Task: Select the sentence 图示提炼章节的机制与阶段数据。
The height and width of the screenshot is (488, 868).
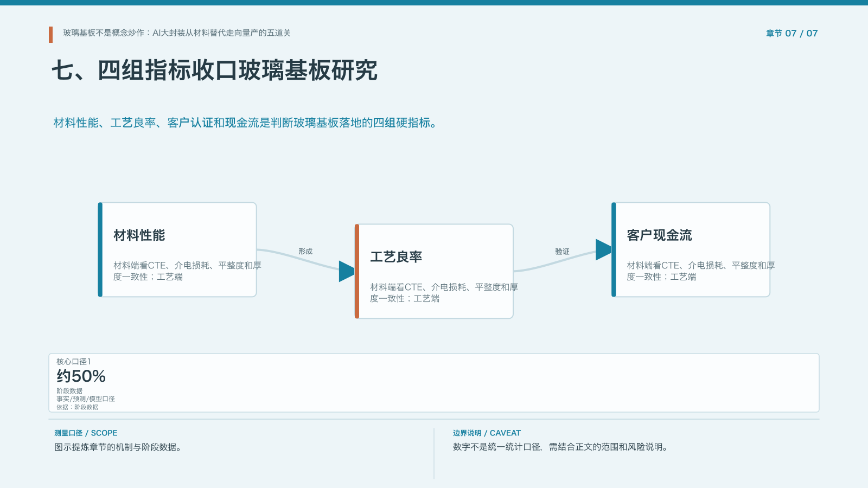Action: [118, 447]
